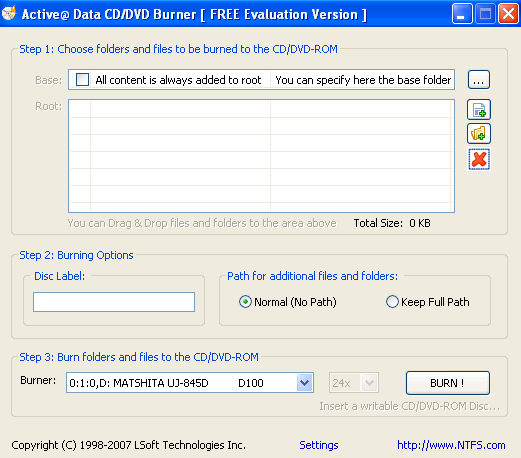Image resolution: width=521 pixels, height=458 pixels.
Task: Open the Burner drive dropdown list
Action: click(304, 383)
